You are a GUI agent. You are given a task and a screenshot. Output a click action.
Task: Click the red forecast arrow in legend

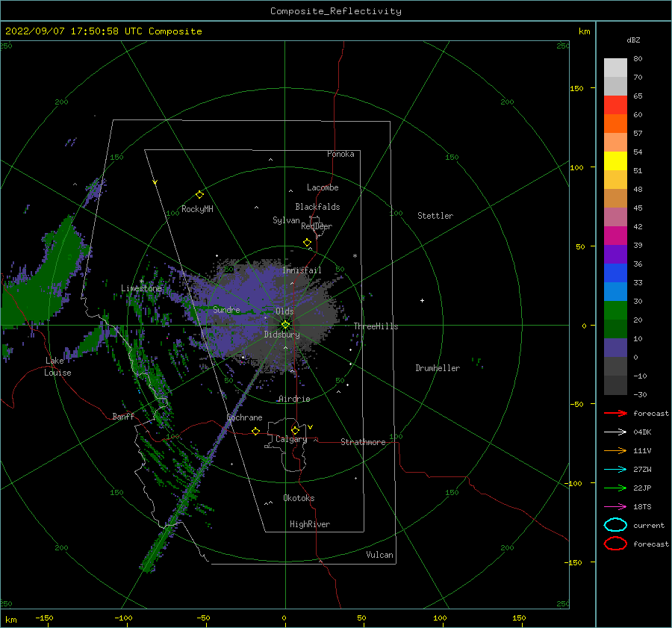point(615,413)
